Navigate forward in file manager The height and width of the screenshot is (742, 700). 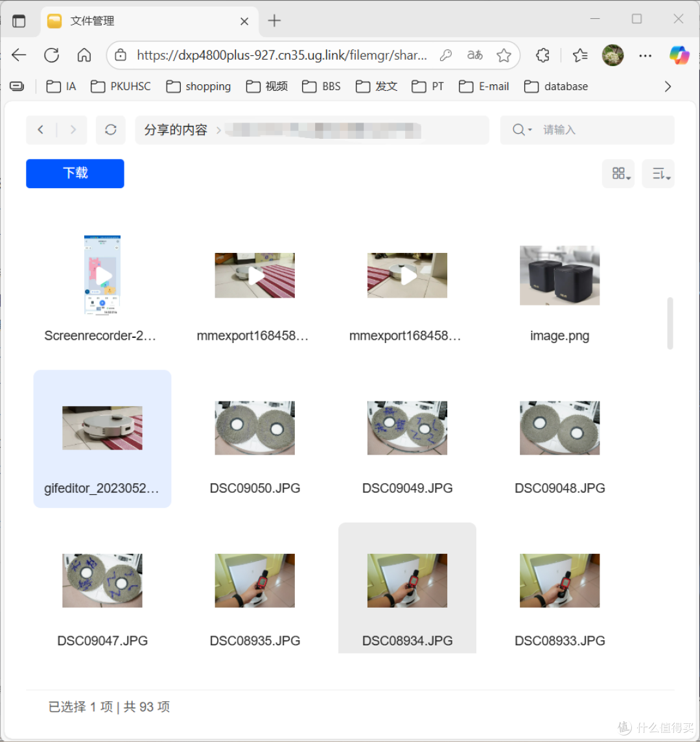point(73,130)
